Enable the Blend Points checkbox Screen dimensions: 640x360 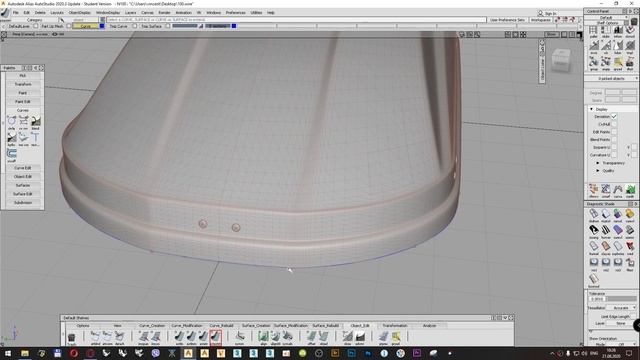point(614,140)
